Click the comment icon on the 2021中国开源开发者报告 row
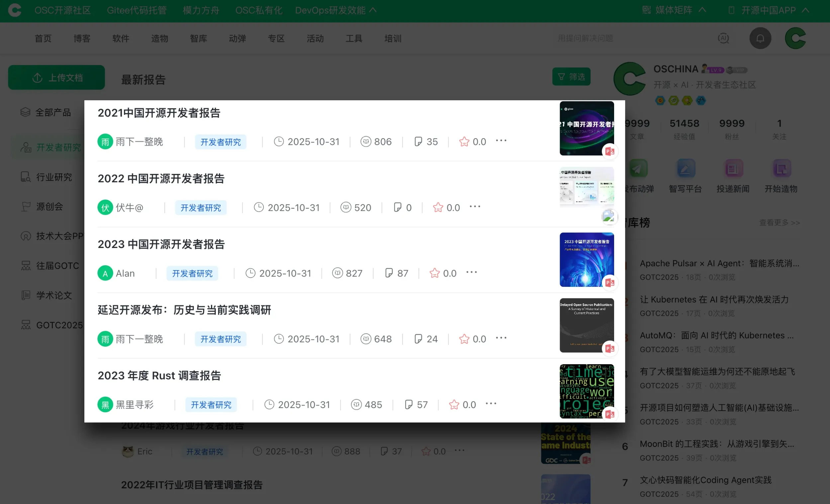Viewport: 830px width, 504px height. pos(418,141)
